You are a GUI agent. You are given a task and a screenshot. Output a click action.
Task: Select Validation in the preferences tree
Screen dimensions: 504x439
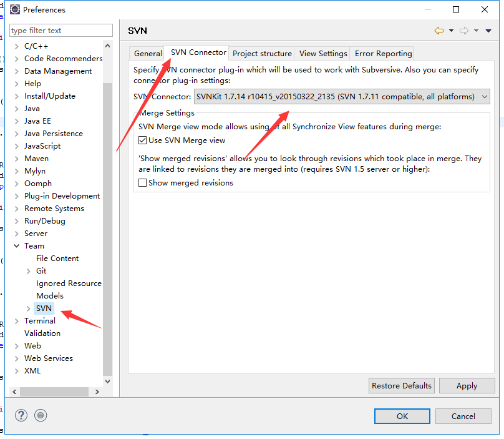[42, 333]
